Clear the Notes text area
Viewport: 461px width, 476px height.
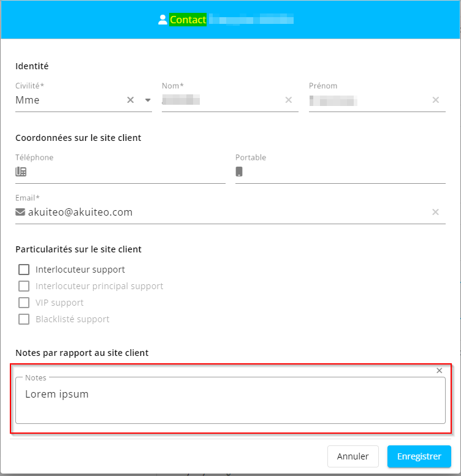click(x=439, y=371)
